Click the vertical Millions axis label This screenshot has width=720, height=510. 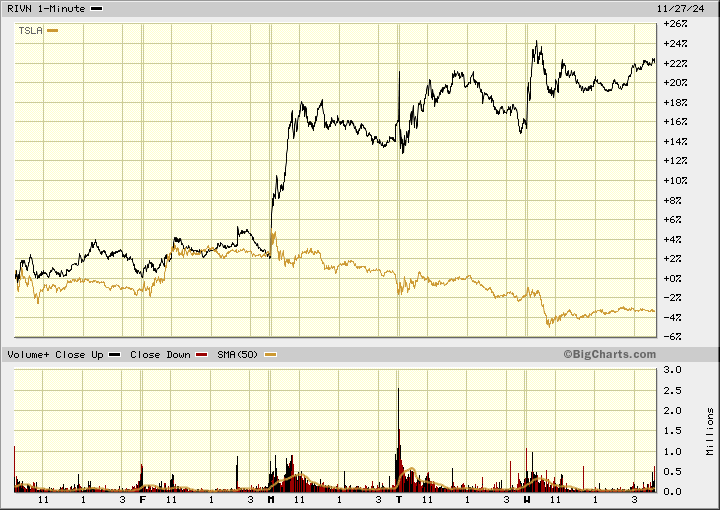click(x=710, y=432)
